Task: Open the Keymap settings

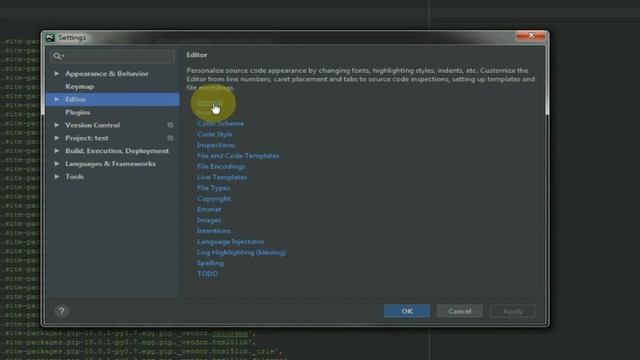Action: tap(80, 87)
